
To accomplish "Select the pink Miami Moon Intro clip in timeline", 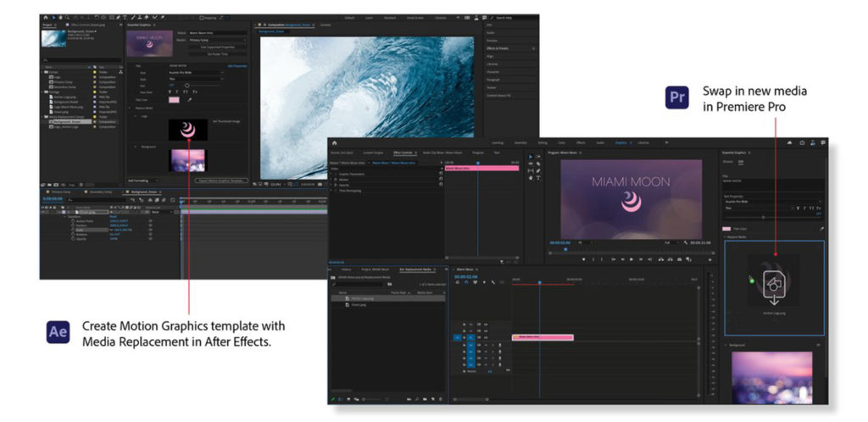I will coord(542,336).
